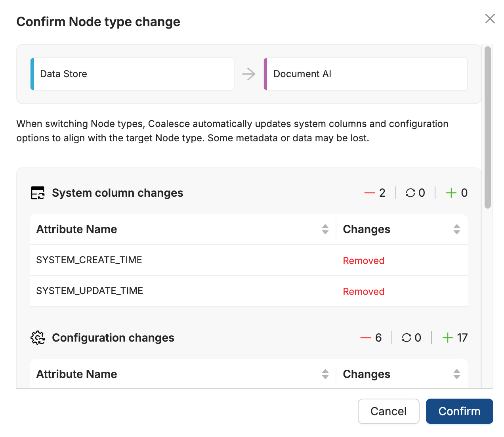Image resolution: width=504 pixels, height=437 pixels.
Task: Click the modified count icon in System column changes
Action: [410, 193]
